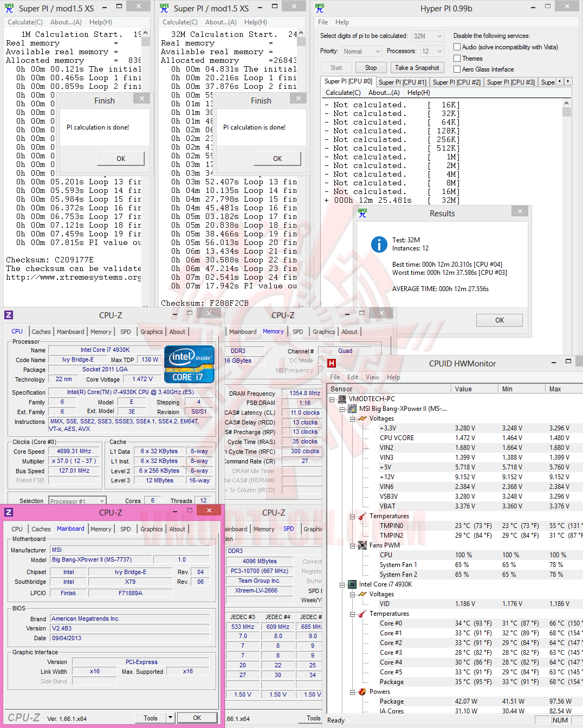Open Help(H) menu in 32M Super PI window
Screen dimensions: 583x728
(256, 22)
